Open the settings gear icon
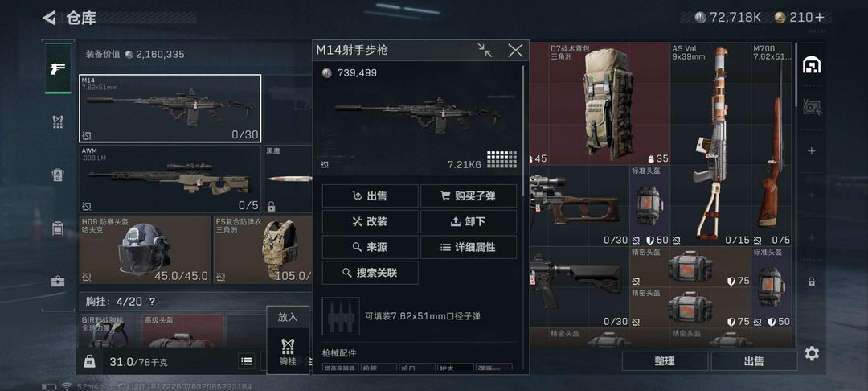Viewport: 868px width, 391px height. 812,353
